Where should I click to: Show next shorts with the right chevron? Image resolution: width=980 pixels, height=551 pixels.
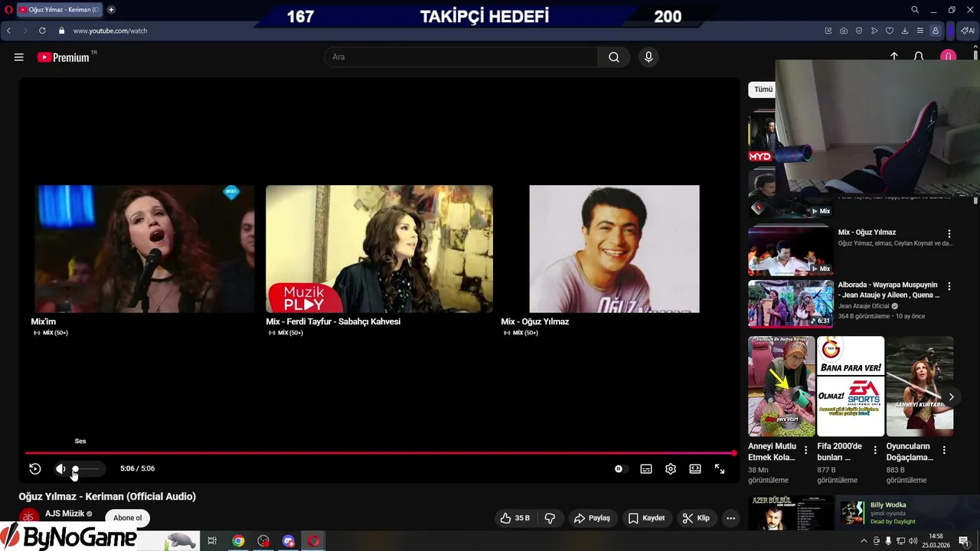coord(951,397)
